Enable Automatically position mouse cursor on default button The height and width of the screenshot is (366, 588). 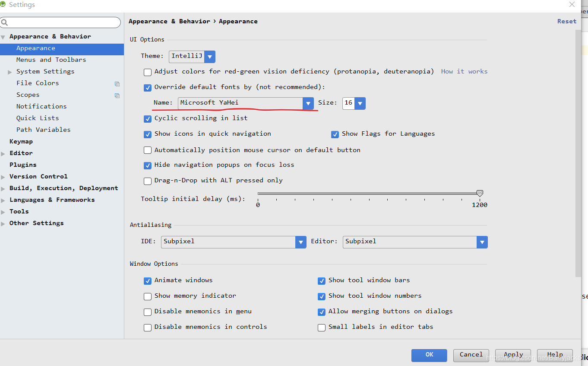148,150
